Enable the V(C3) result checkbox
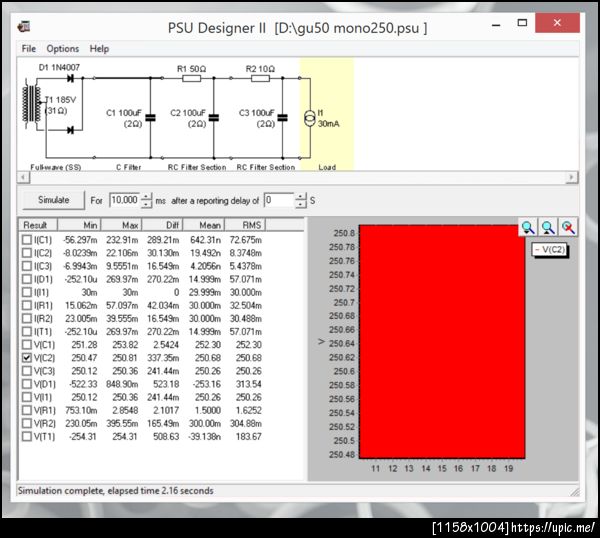The height and width of the screenshot is (538, 600). [26, 371]
